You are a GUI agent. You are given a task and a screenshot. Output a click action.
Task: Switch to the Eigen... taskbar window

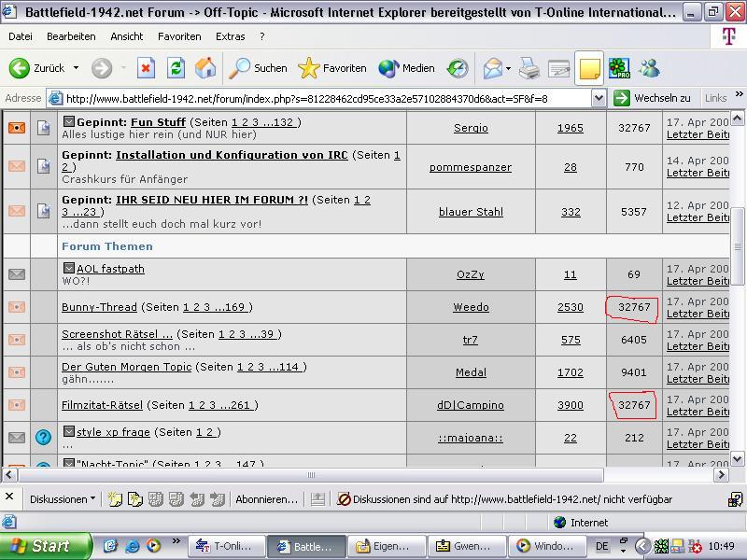click(x=387, y=546)
